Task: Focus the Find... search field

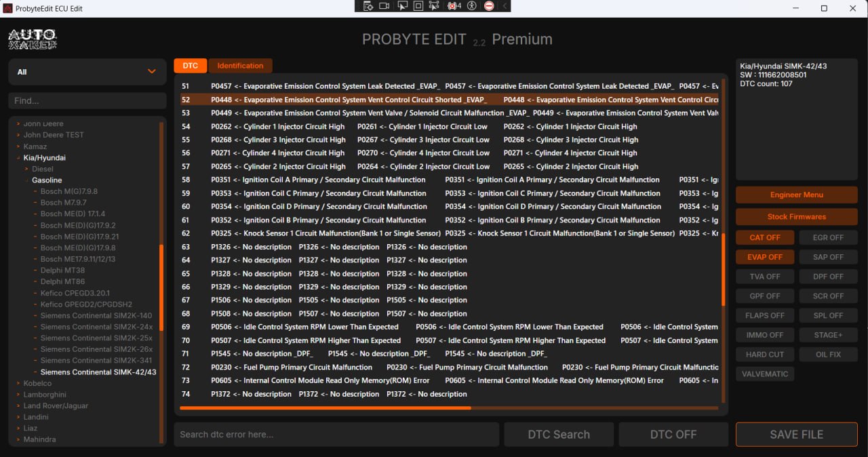Action: pos(87,100)
